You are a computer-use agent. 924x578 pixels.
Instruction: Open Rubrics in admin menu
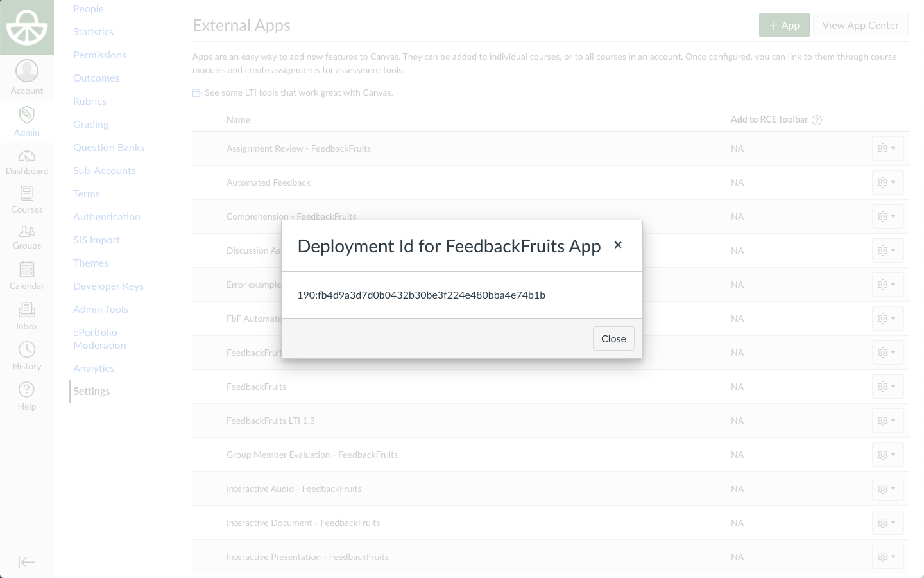(x=90, y=101)
